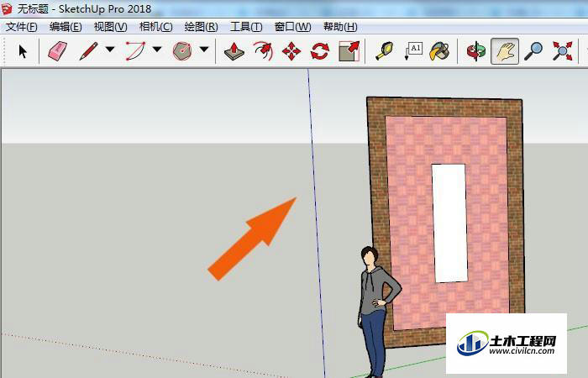588x378 pixels.
Task: Choose the Move tool
Action: click(x=291, y=51)
